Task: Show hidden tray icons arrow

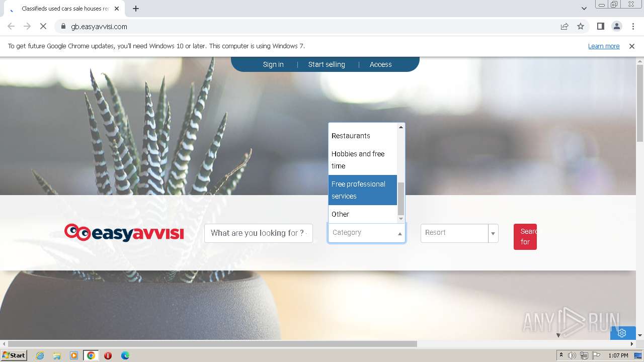Action: [x=561, y=355]
